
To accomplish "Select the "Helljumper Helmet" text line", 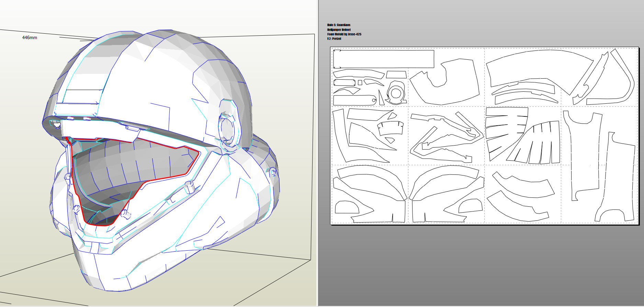I will (339, 30).
